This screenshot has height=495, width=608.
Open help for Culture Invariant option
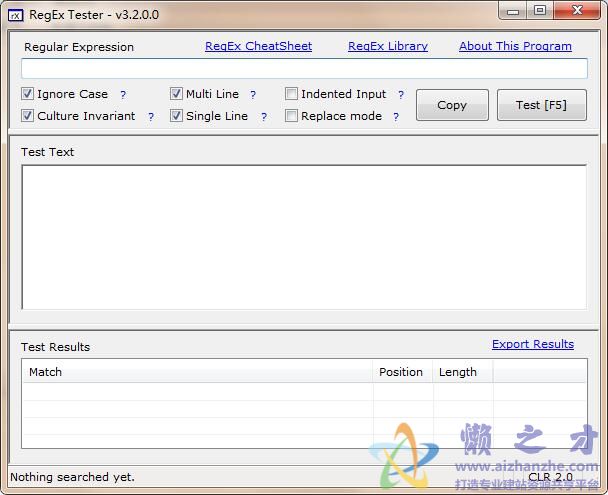151,116
